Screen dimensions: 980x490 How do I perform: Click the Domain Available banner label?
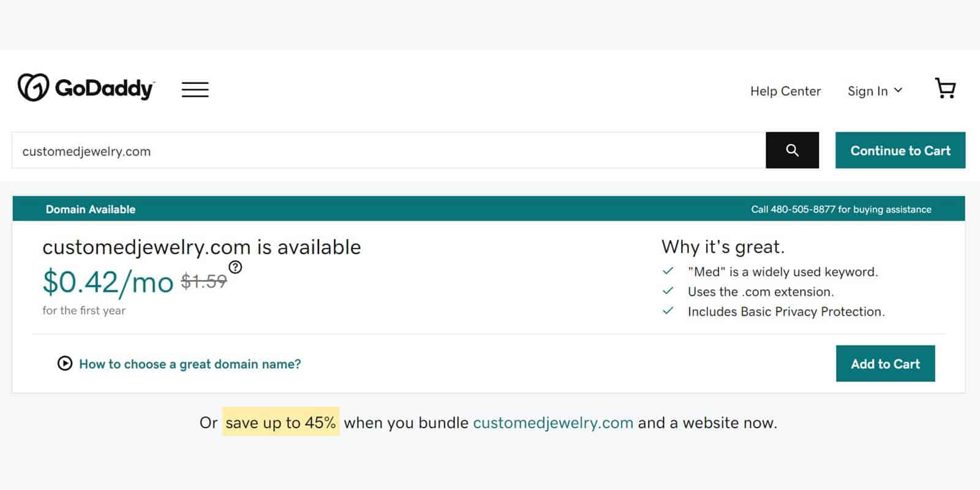coord(91,209)
